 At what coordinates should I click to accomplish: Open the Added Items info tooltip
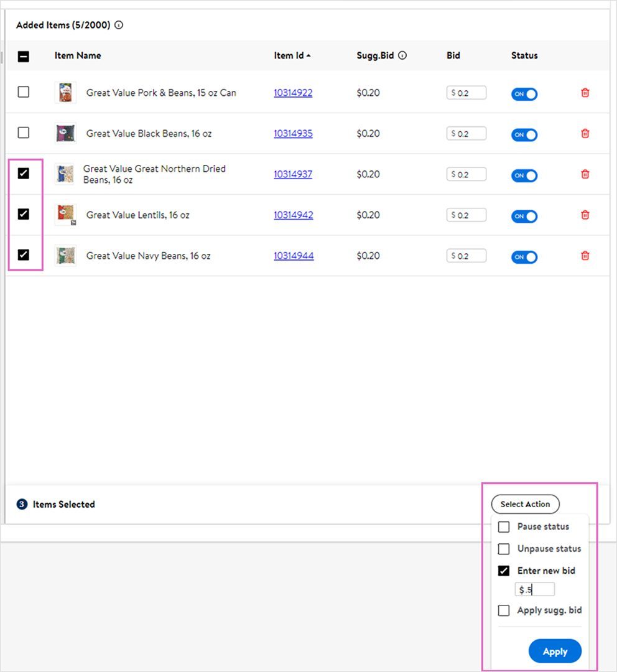click(118, 25)
